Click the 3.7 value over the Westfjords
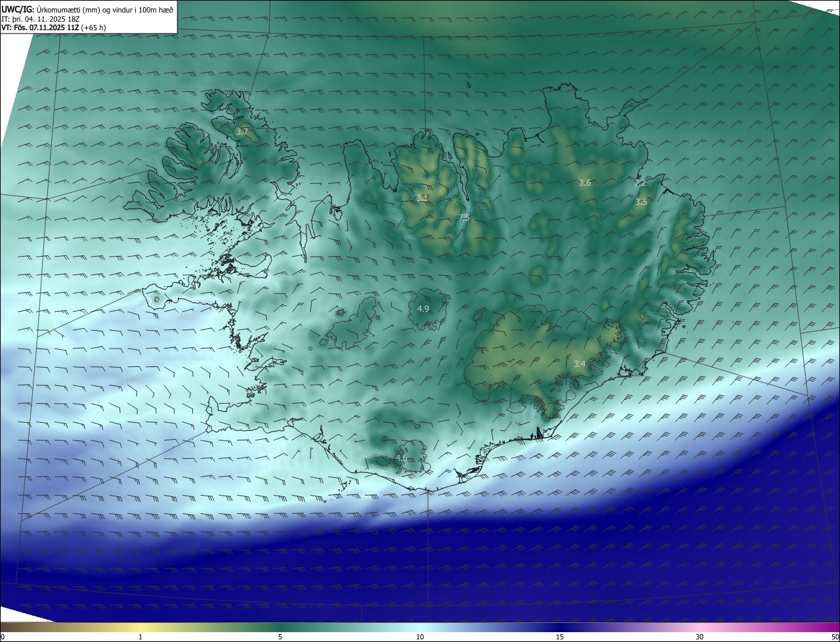This screenshot has height=642, width=840. 242,132
